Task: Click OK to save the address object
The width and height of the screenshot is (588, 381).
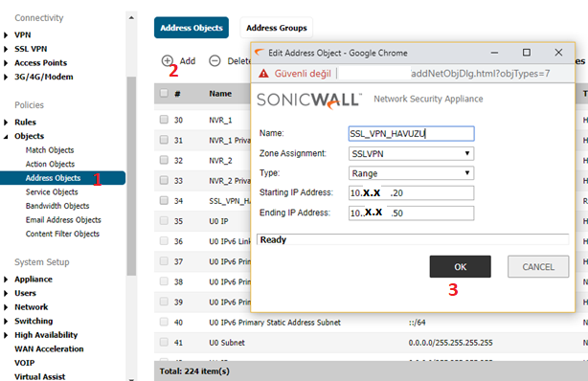Action: [x=460, y=267]
